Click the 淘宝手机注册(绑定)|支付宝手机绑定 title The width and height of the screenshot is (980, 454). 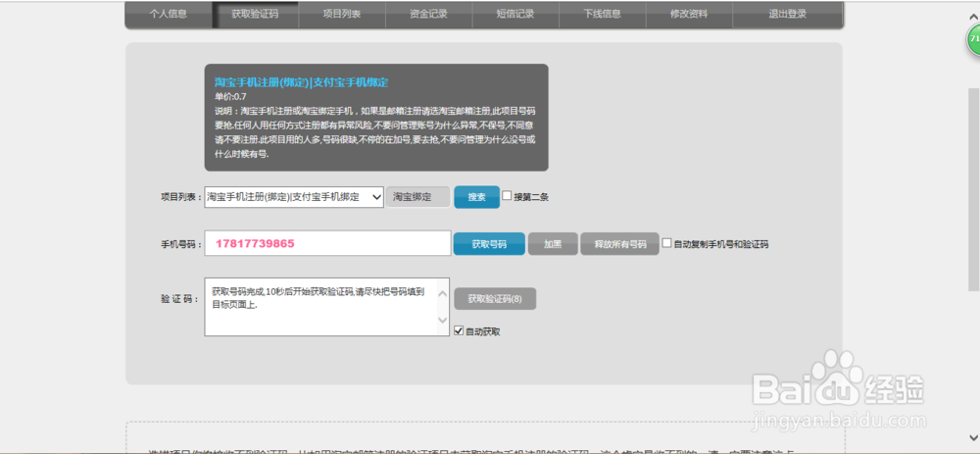pyautogui.click(x=301, y=82)
